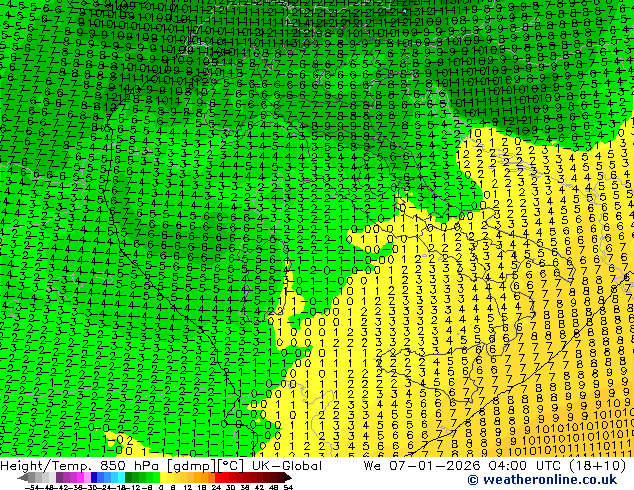Click the dark right arrow of the color scale
Screen dimensions: 634x490
coord(288,478)
